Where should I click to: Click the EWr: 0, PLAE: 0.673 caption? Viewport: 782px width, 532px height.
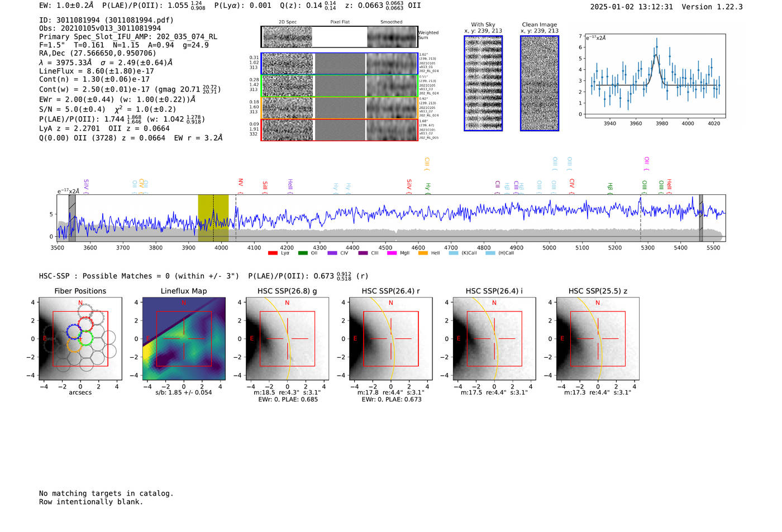click(392, 400)
